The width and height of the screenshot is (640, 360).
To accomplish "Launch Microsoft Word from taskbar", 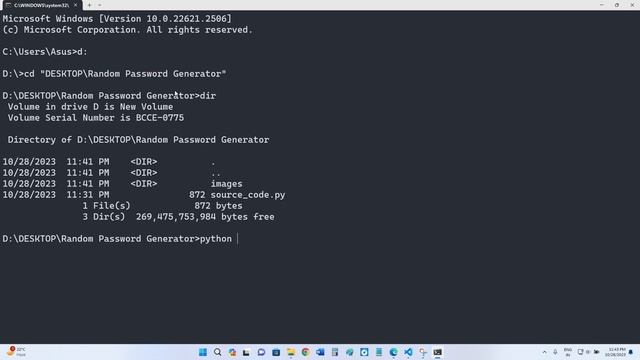I will coord(320,352).
